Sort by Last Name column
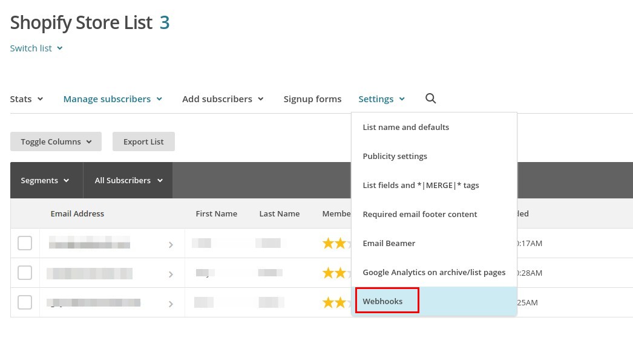Screen dimensions: 633x364 [280, 213]
